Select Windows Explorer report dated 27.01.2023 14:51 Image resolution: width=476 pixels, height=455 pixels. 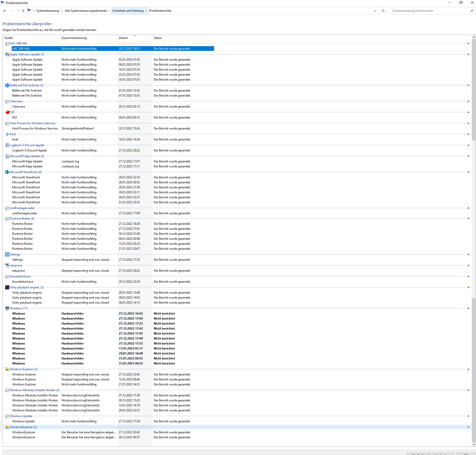tap(113, 384)
